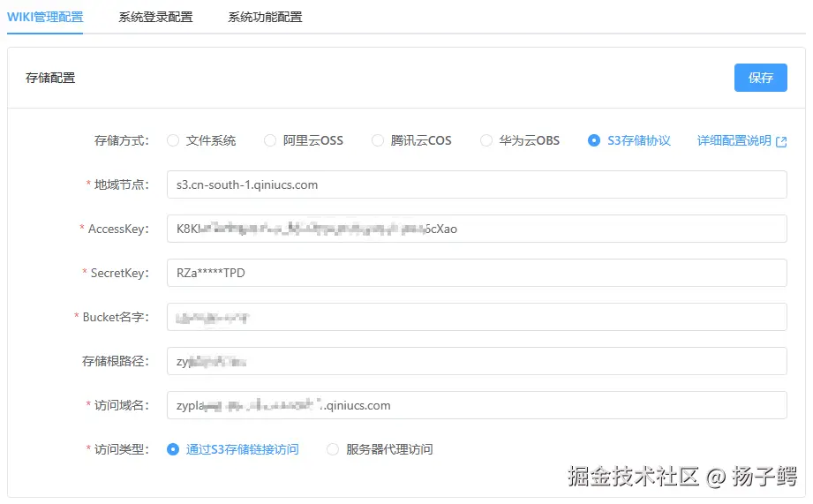813x504 pixels.
Task: Click into the Bucket名字 field
Action: [x=477, y=317]
